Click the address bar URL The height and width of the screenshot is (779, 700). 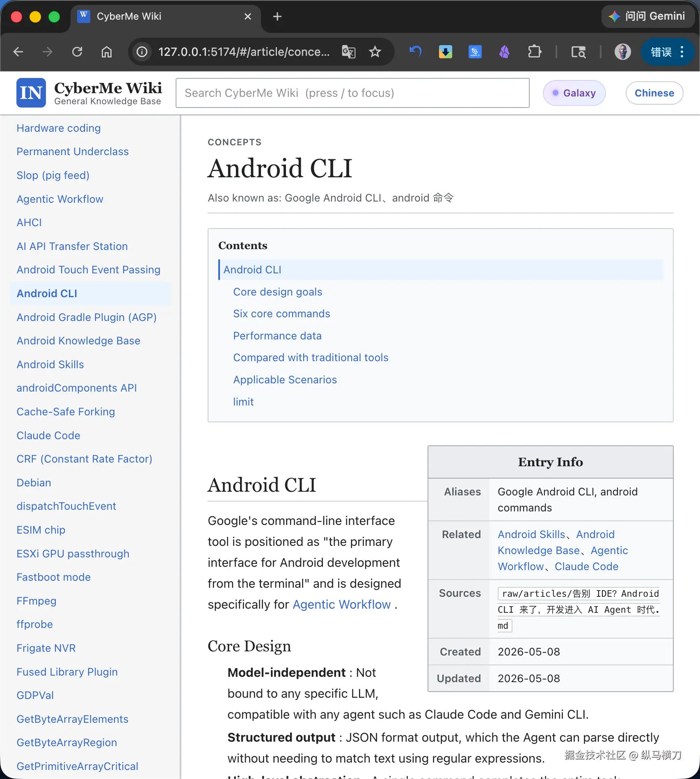(244, 52)
